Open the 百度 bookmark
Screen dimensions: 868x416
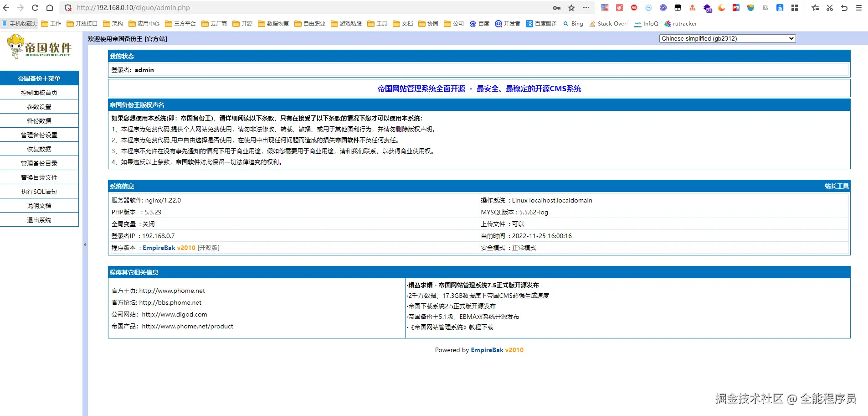tap(479, 24)
